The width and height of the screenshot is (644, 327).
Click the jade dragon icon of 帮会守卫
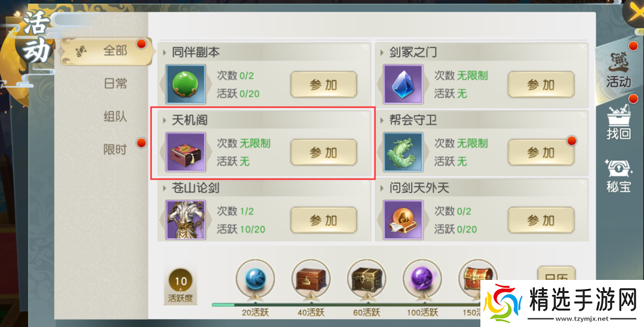pyautogui.click(x=403, y=152)
